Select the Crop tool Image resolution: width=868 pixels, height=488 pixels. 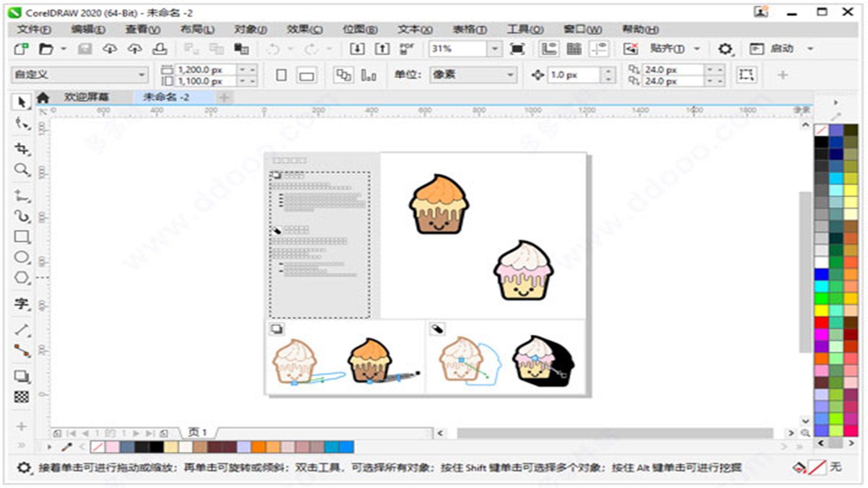[21, 149]
